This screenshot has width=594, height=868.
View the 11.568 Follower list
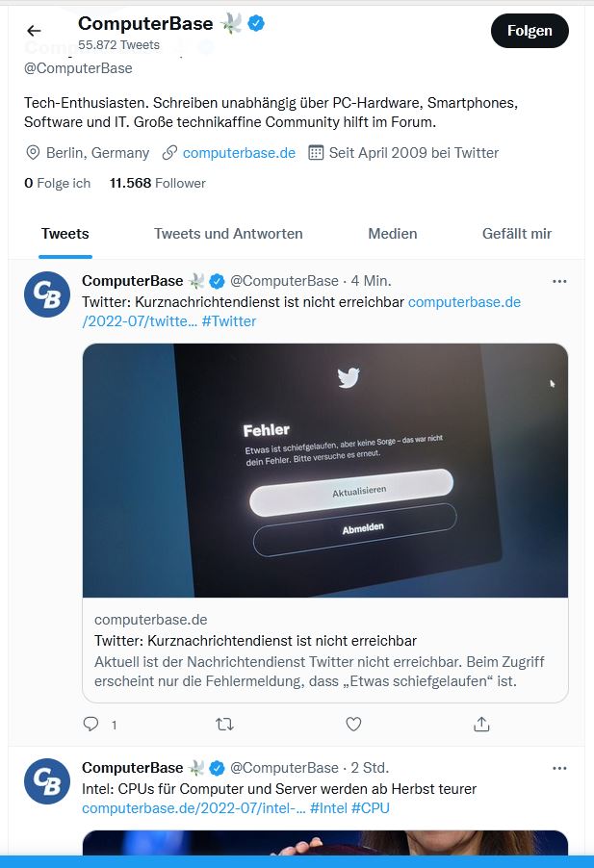click(158, 183)
